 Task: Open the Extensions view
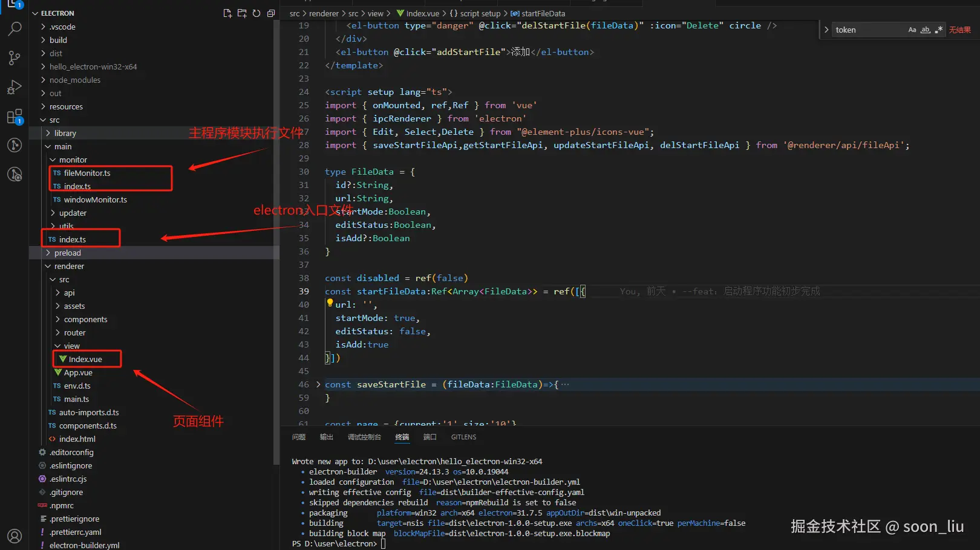[x=15, y=116]
